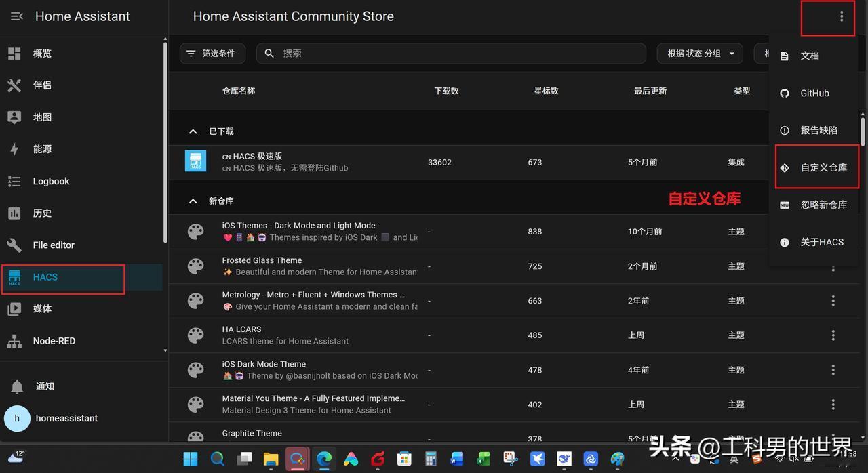
Task: Click star count 673
Action: click(535, 163)
